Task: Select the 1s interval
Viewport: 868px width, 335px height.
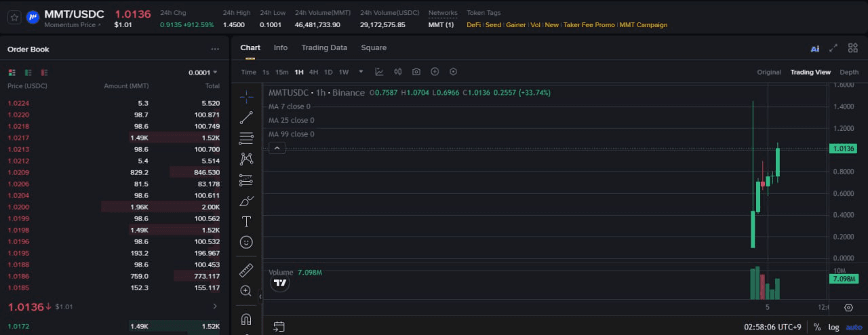Action: tap(266, 72)
